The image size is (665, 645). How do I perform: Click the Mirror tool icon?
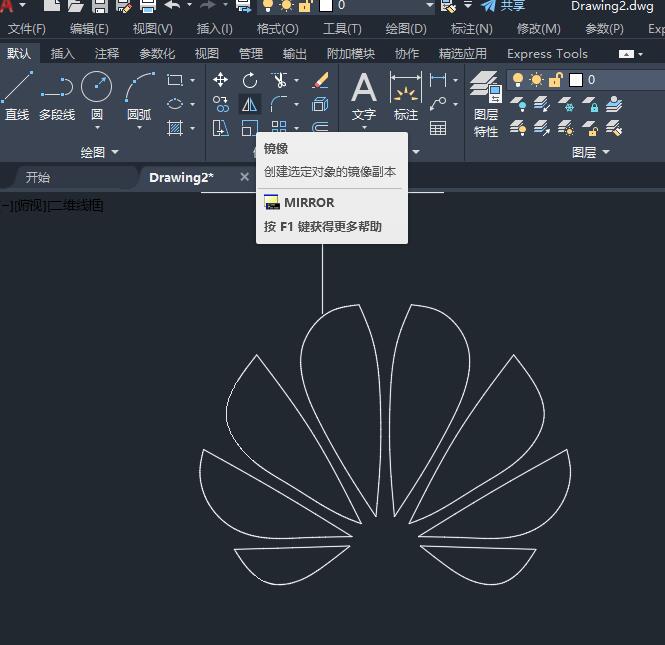[x=249, y=104]
